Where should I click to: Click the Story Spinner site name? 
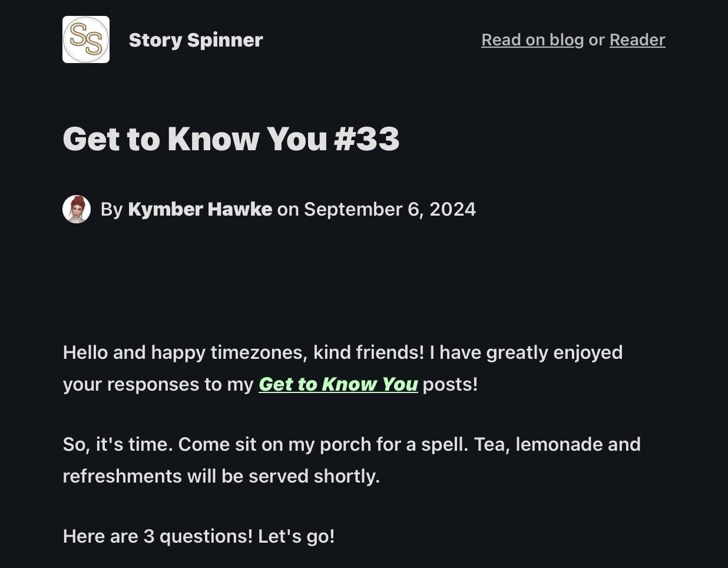pos(196,40)
